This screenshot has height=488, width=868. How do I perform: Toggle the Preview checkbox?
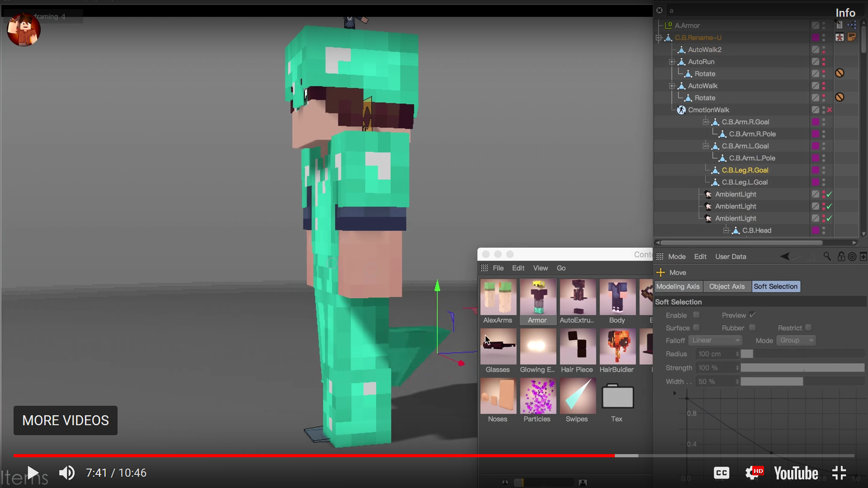[752, 315]
